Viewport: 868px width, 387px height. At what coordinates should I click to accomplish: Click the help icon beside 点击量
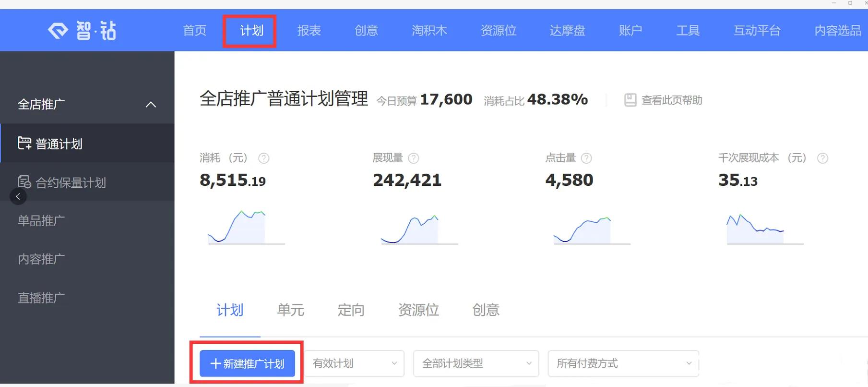586,158
